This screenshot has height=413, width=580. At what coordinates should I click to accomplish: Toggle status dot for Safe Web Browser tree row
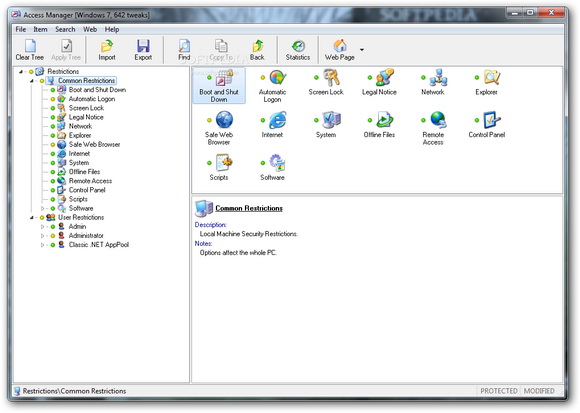[x=53, y=145]
